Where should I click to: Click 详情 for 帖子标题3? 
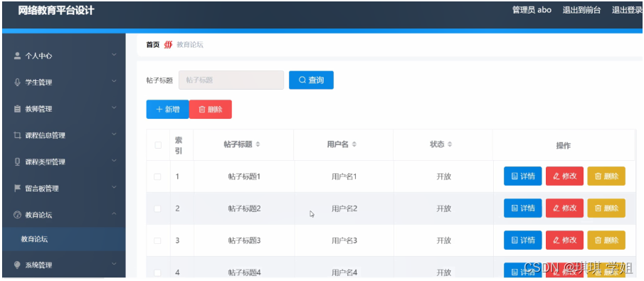click(x=523, y=240)
